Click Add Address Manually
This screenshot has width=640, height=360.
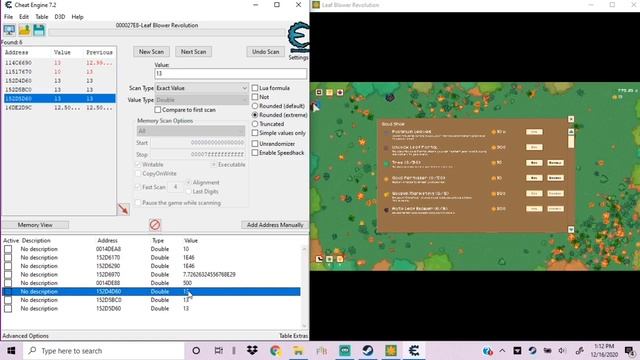point(275,225)
